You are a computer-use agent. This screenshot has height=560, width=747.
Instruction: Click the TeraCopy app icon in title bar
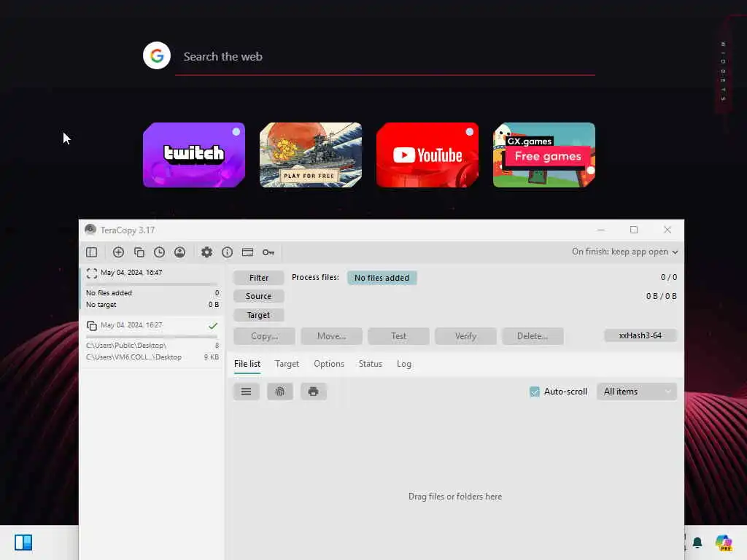tap(90, 230)
